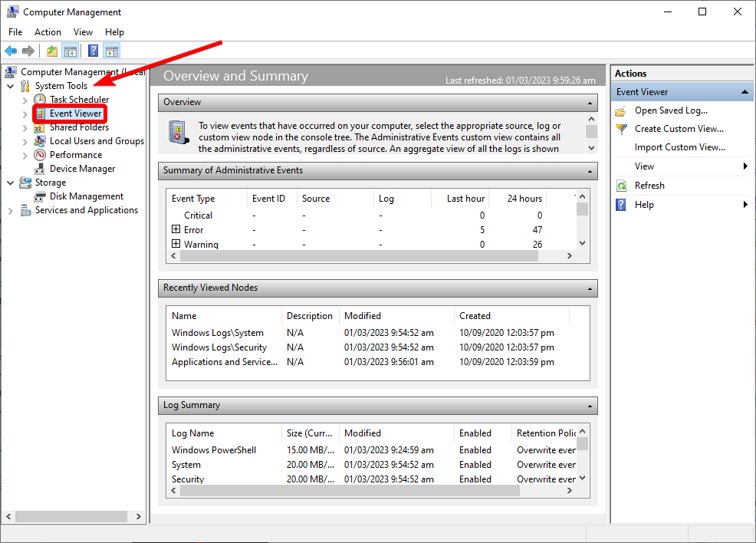
Task: Collapse the Recently Viewed Nodes section
Action: tap(590, 289)
